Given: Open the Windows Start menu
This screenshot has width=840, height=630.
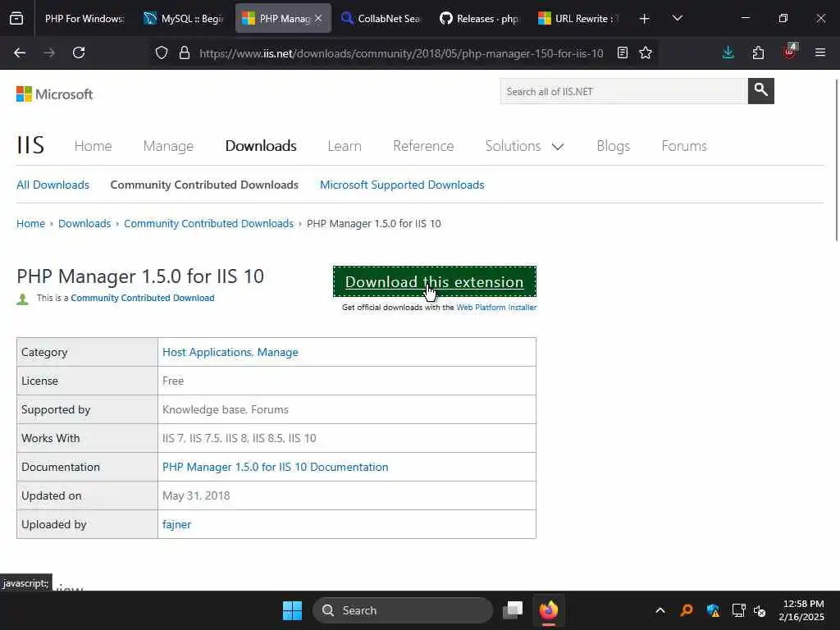Looking at the screenshot, I should (293, 610).
